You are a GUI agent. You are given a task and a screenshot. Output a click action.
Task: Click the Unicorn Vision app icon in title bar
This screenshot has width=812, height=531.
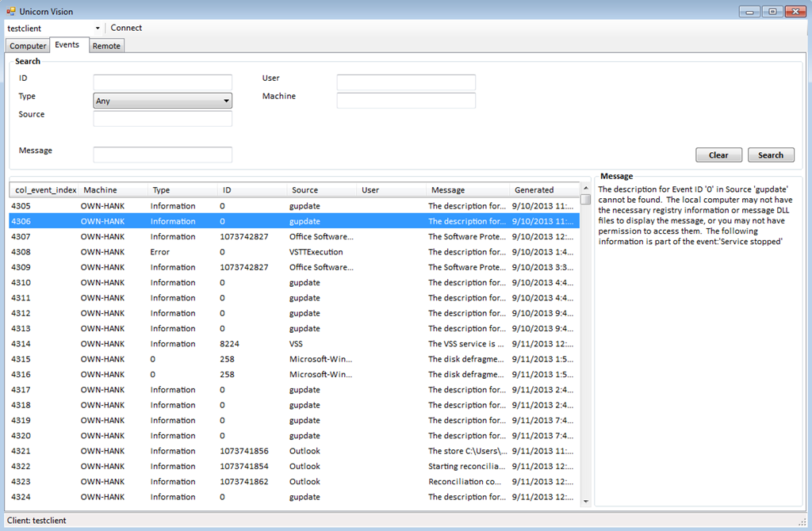click(x=11, y=11)
